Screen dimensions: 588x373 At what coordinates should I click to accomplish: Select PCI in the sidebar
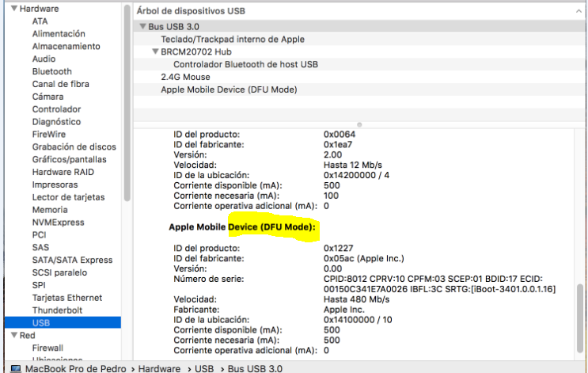39,235
